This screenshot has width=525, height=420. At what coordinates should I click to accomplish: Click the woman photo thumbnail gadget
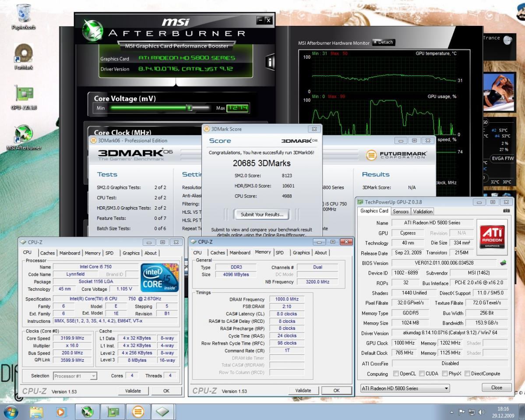499,92
